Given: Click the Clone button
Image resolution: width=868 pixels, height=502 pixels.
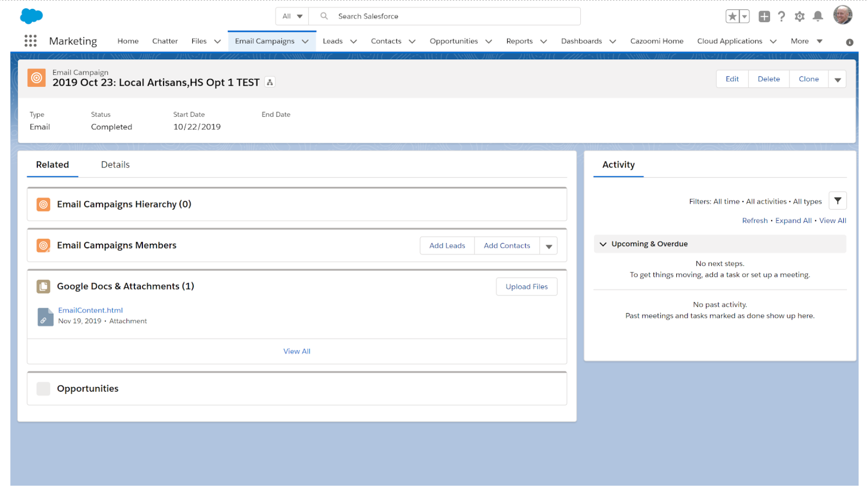Looking at the screenshot, I should (x=809, y=79).
